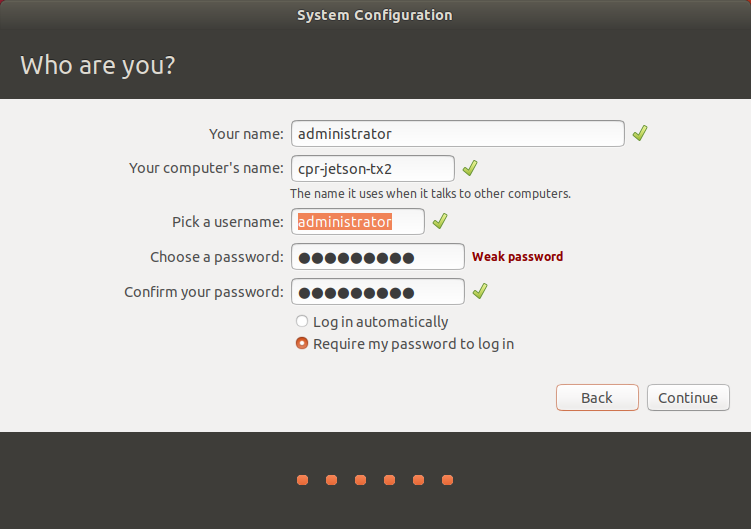Screen dimensions: 751x529
Task: Click the last orange progress dot
Action: (x=447, y=480)
